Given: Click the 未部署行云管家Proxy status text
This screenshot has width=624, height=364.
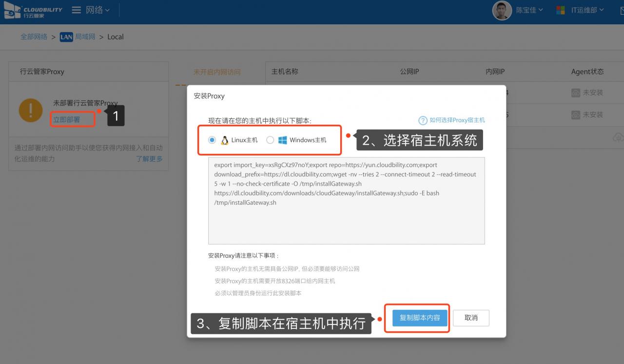Looking at the screenshot, I should [x=85, y=103].
